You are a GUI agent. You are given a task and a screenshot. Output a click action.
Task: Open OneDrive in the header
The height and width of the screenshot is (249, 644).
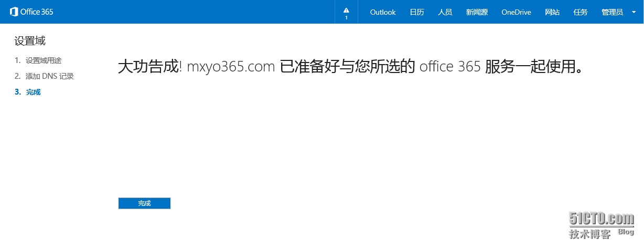(516, 12)
